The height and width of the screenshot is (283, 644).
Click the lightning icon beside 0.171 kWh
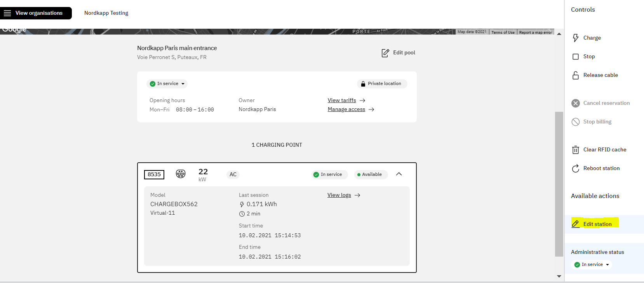pyautogui.click(x=242, y=204)
